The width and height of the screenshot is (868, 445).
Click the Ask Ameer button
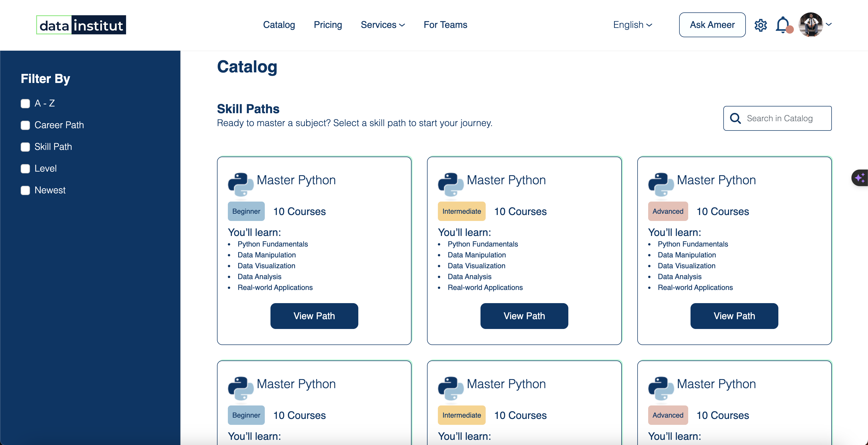click(712, 25)
